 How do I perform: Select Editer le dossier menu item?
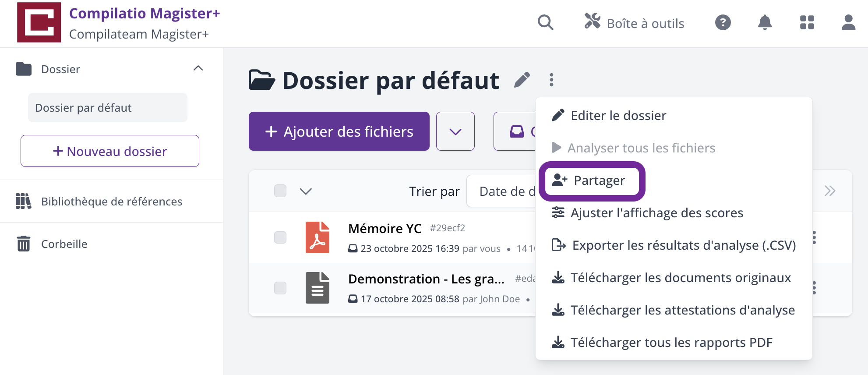click(x=674, y=116)
